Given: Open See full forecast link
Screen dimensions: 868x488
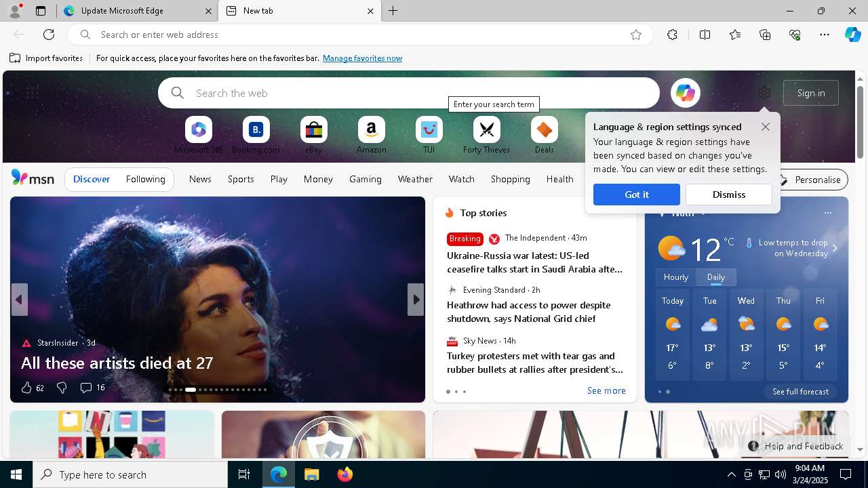Looking at the screenshot, I should click(x=800, y=392).
